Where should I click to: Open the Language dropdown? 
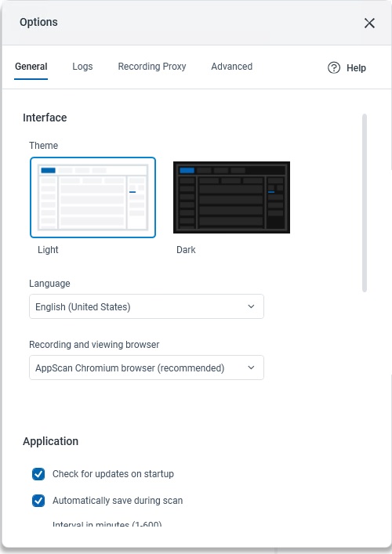(x=147, y=306)
